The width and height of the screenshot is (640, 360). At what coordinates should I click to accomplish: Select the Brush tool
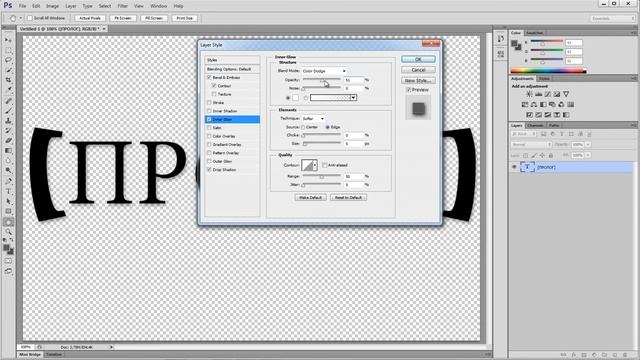click(x=8, y=111)
